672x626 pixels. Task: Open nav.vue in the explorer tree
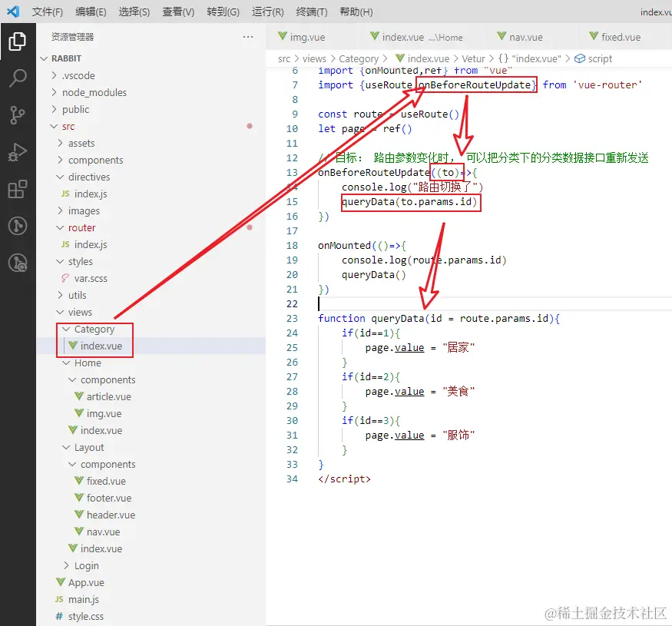point(103,532)
